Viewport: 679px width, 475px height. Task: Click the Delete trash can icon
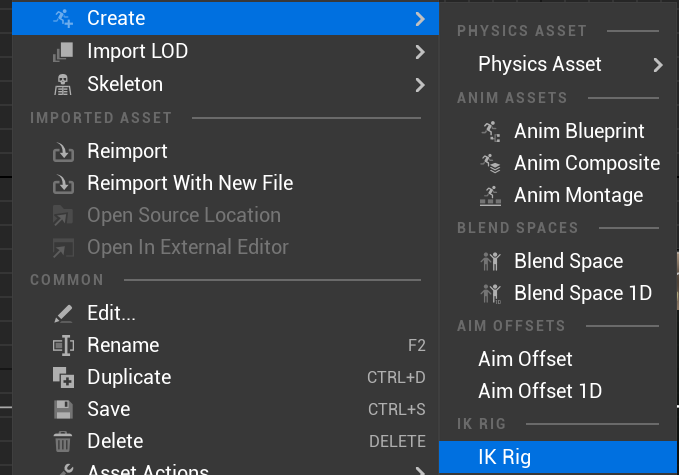tap(63, 442)
